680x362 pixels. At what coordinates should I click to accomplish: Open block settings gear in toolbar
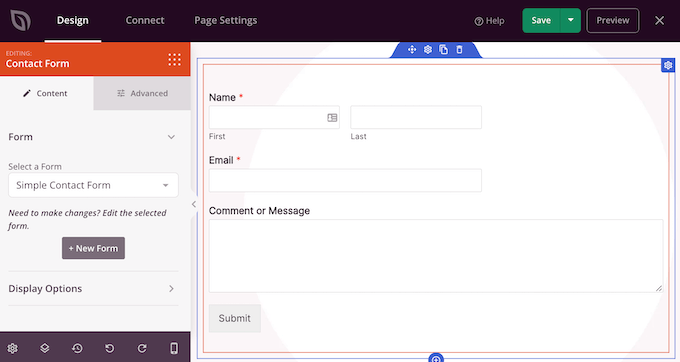pyautogui.click(x=428, y=49)
